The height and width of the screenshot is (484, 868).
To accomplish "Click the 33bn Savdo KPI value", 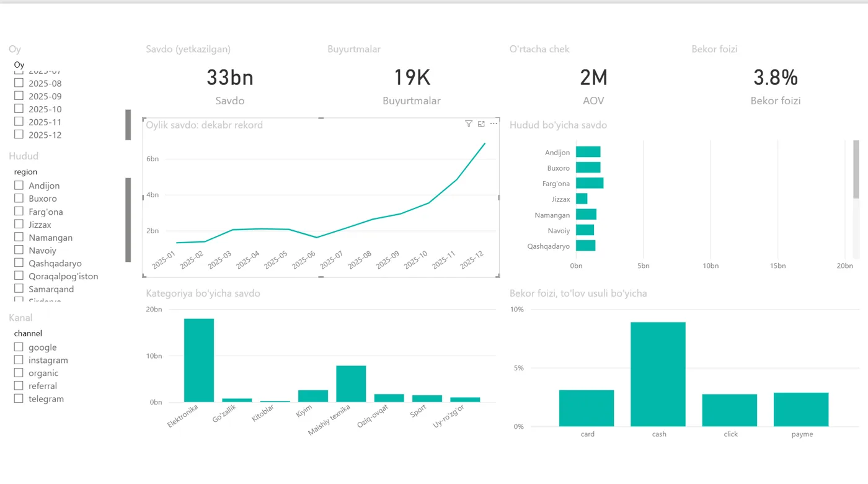I will pyautogui.click(x=230, y=78).
